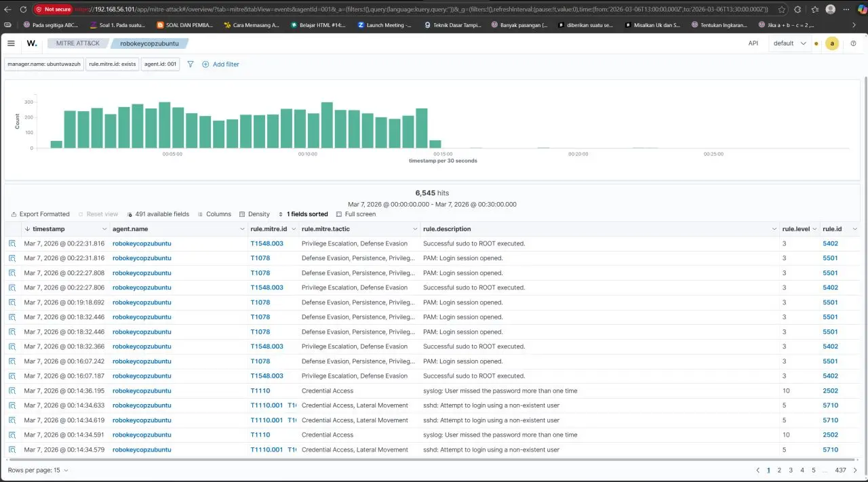Inspect event at 00:22:27.806 document details
Image resolution: width=868 pixels, height=482 pixels.
12,287
